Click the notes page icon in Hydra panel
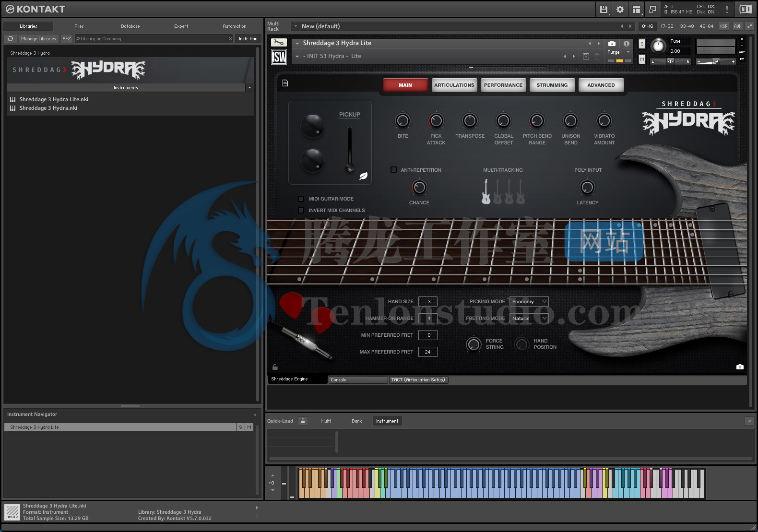Image resolution: width=758 pixels, height=532 pixels. (x=285, y=83)
